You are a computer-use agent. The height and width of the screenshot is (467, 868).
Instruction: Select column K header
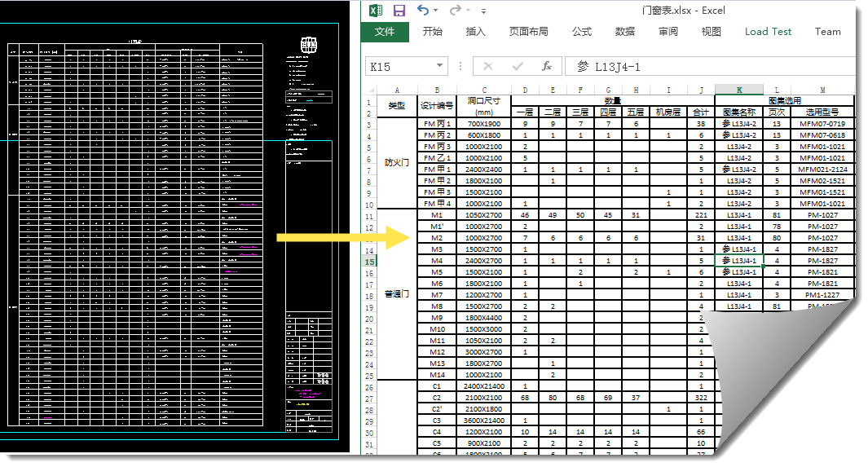tap(739, 90)
